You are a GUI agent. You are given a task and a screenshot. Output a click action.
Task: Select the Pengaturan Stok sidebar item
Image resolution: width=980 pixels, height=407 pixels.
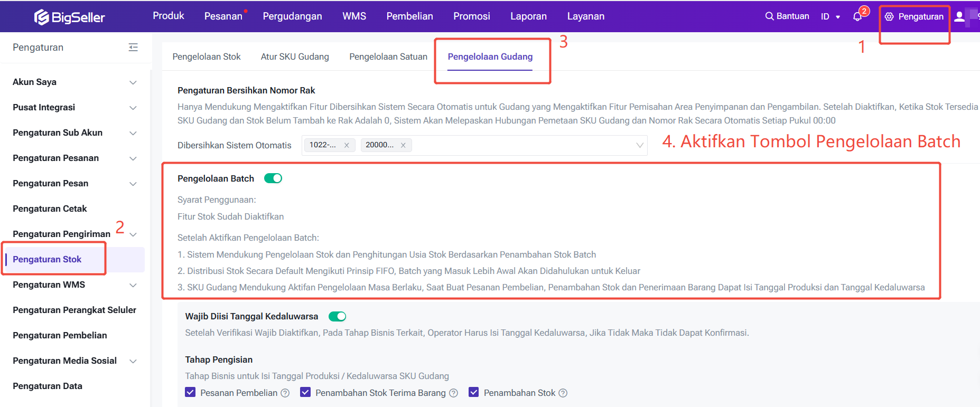(x=47, y=259)
